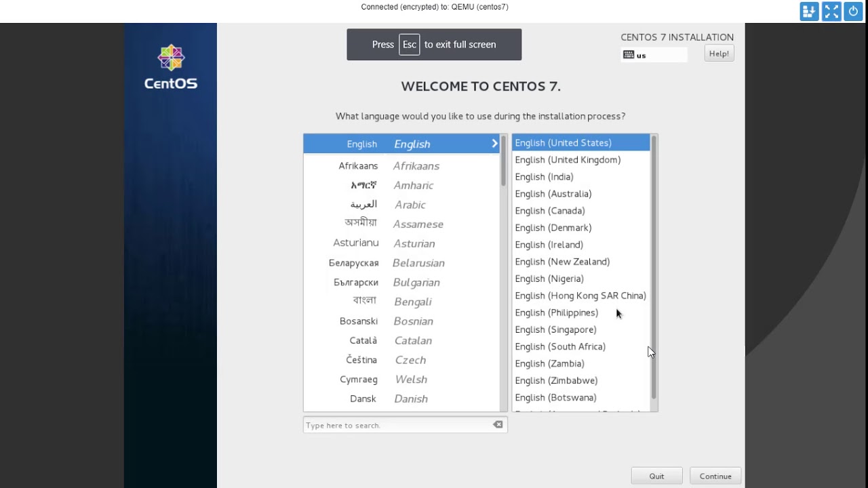Click the CentOS logo in the sidebar
The height and width of the screenshot is (488, 868).
click(x=171, y=67)
